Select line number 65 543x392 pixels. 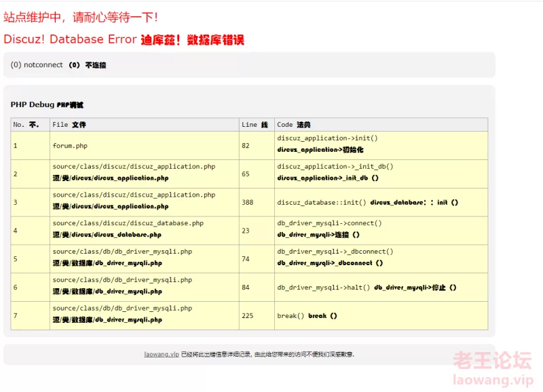[x=246, y=174]
